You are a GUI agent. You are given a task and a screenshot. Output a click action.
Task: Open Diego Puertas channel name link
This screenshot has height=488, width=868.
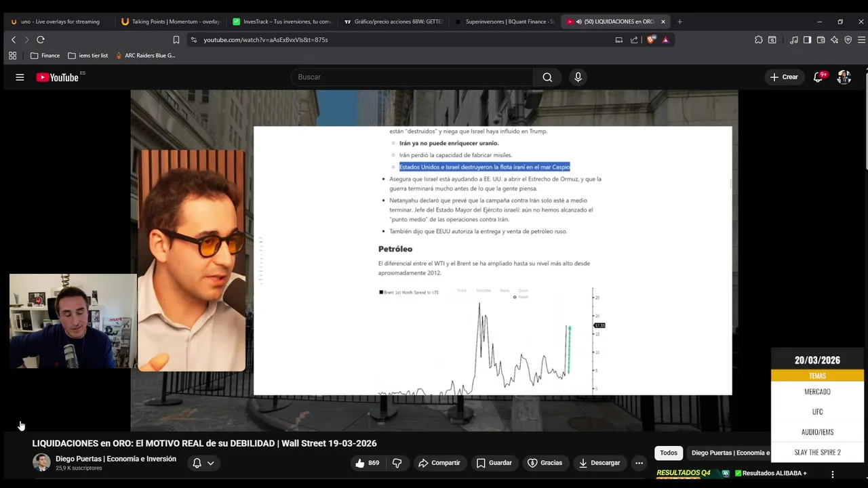(x=116, y=459)
